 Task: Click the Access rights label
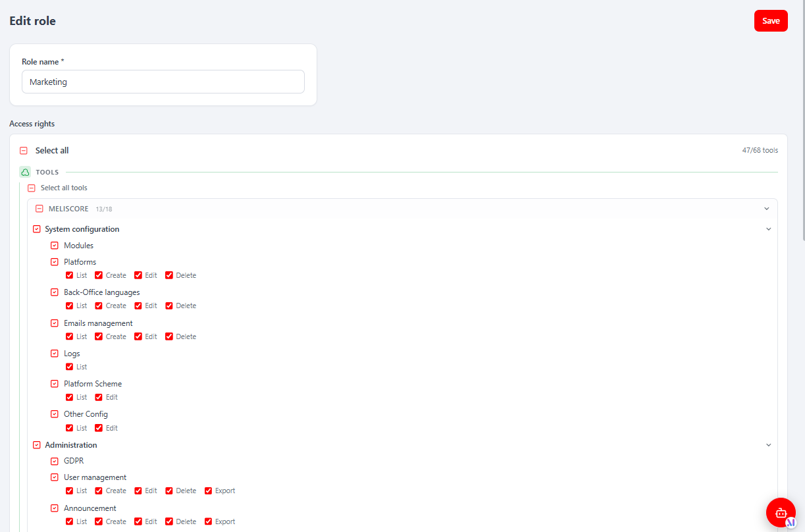pyautogui.click(x=32, y=124)
